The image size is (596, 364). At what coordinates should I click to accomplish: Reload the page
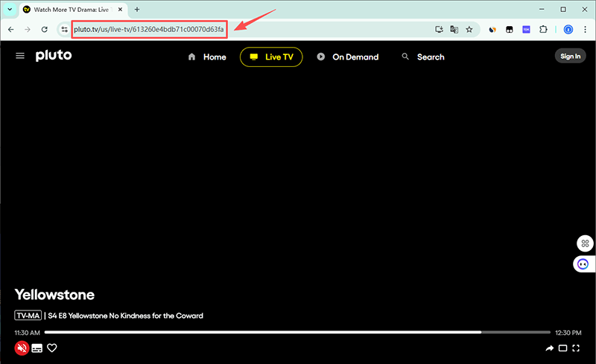point(45,29)
